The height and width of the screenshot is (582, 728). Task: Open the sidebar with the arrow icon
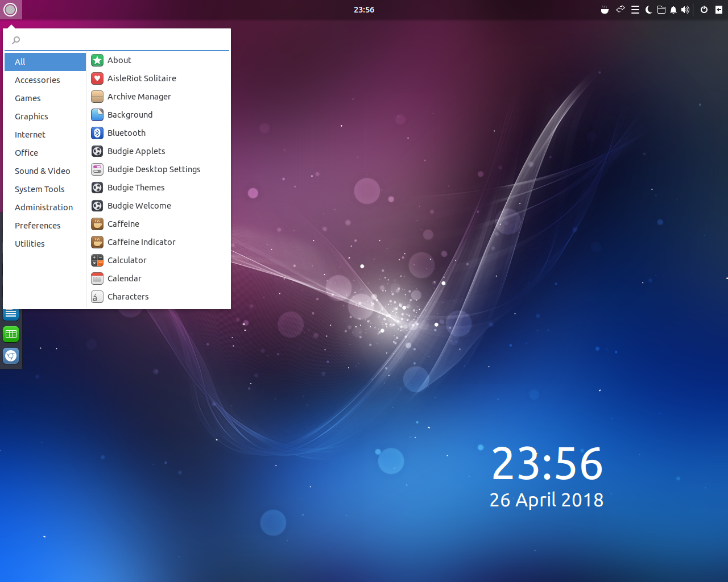click(x=719, y=10)
